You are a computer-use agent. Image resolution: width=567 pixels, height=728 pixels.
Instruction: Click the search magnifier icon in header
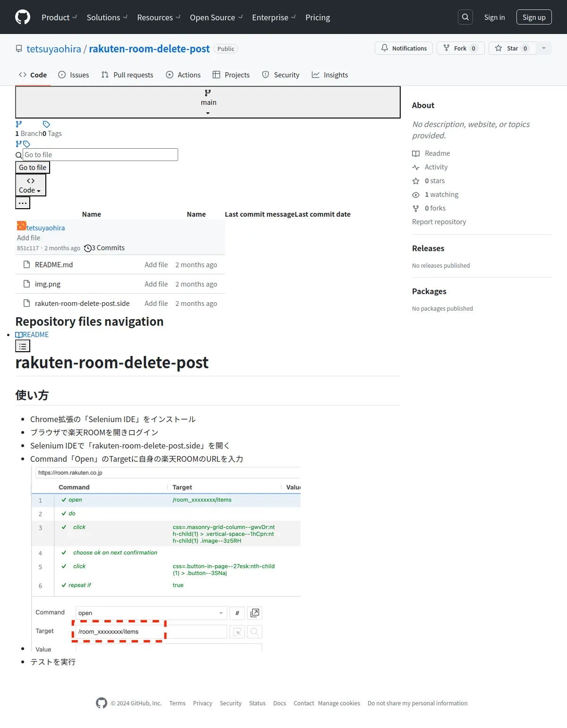click(465, 17)
